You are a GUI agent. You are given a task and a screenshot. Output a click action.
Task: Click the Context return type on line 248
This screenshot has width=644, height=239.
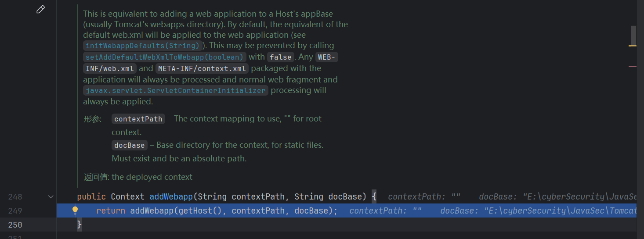coord(127,197)
